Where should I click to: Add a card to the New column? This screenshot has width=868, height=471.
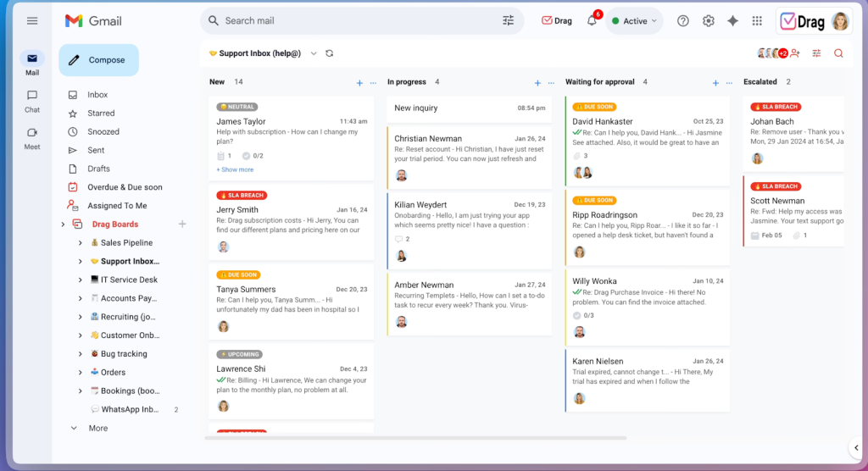pyautogui.click(x=359, y=82)
